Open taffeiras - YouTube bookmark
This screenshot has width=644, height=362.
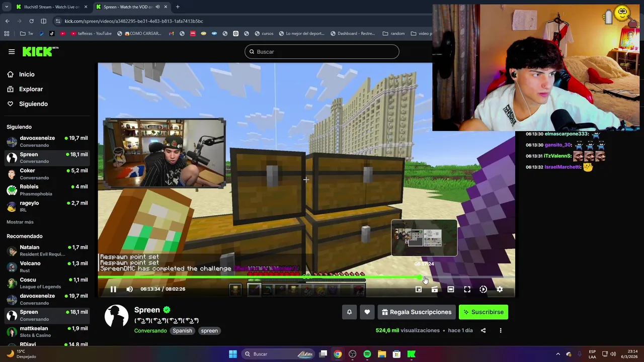point(92,34)
